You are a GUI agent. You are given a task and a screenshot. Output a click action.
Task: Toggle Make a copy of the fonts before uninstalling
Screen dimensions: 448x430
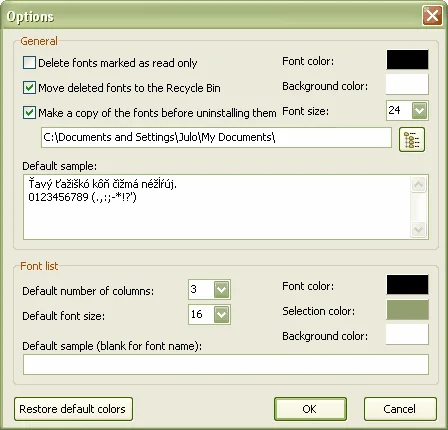tap(29, 113)
